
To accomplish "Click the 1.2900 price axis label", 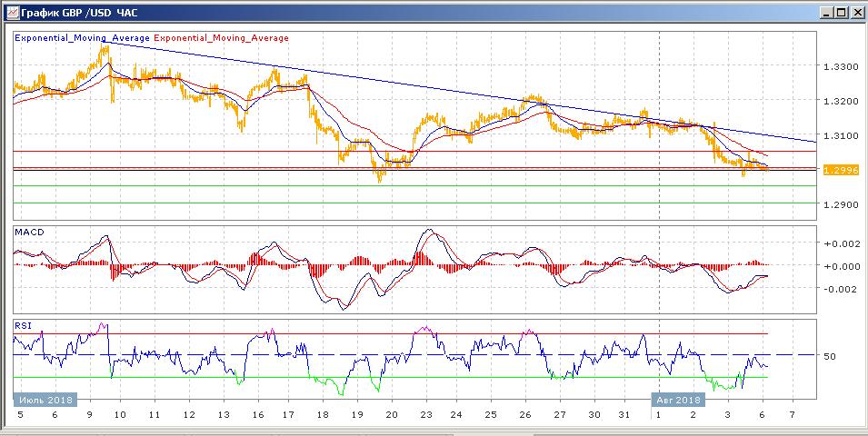I will 839,205.
